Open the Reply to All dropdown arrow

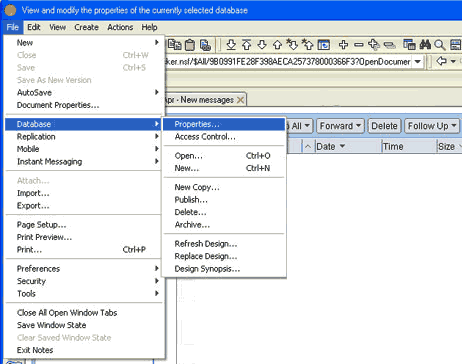coord(307,126)
